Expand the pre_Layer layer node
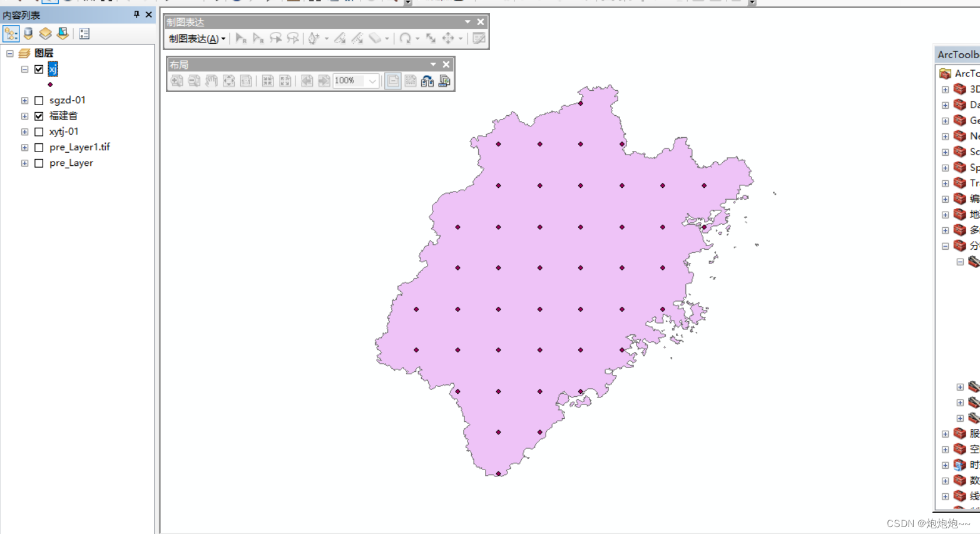Image resolution: width=980 pixels, height=534 pixels. [24, 163]
